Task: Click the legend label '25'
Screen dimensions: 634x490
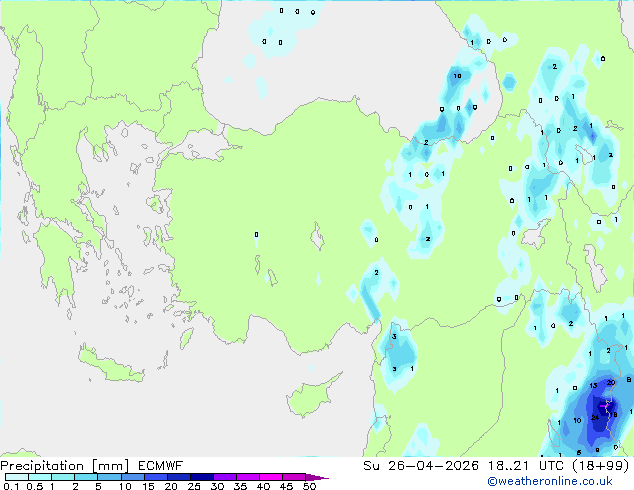Action: tap(194, 486)
